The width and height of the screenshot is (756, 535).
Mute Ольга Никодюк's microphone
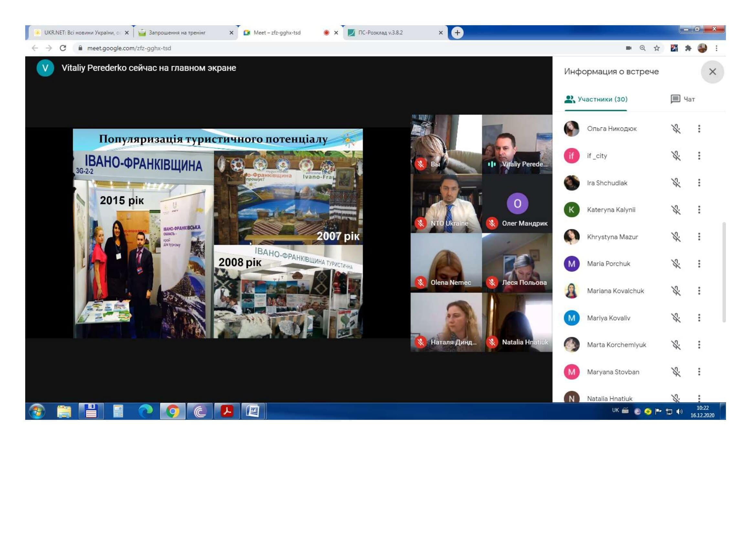(x=676, y=128)
